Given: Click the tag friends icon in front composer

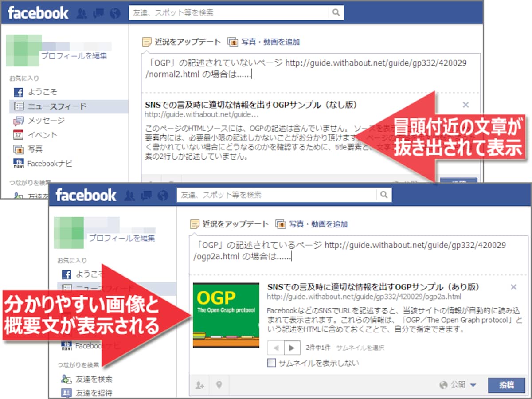Looking at the screenshot, I should click(x=200, y=385).
